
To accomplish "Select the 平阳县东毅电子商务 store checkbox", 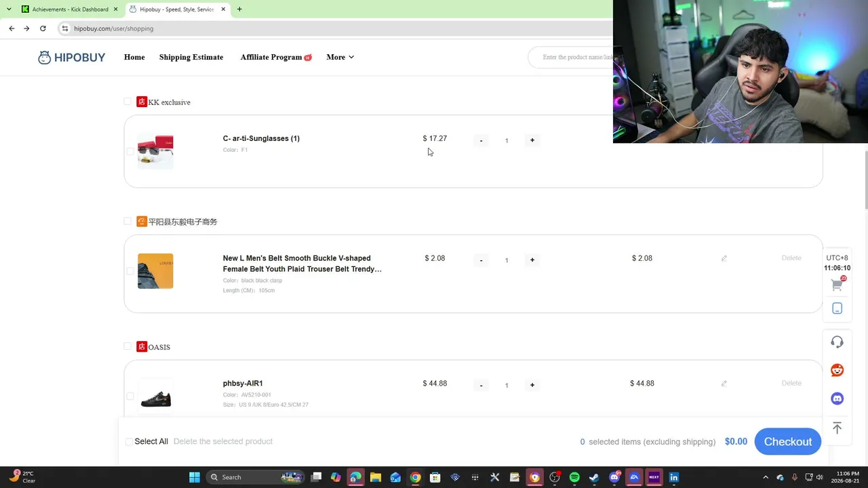I will click(x=127, y=221).
